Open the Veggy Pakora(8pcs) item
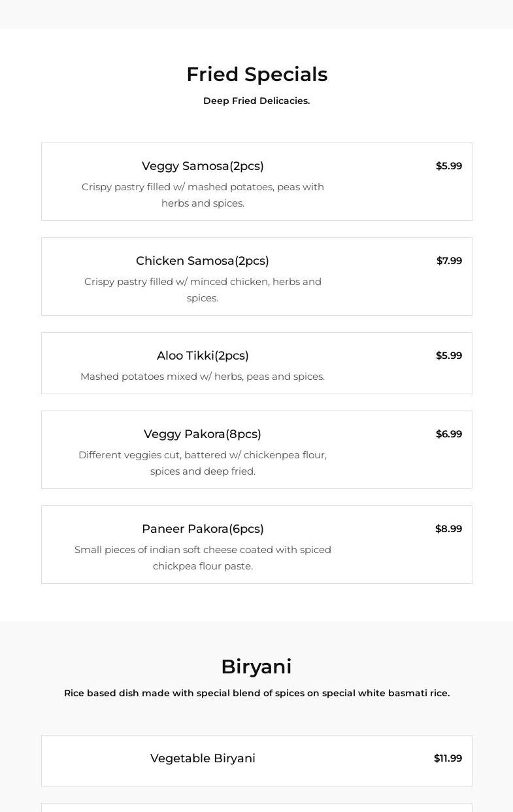This screenshot has height=812, width=513. pyautogui.click(x=203, y=434)
